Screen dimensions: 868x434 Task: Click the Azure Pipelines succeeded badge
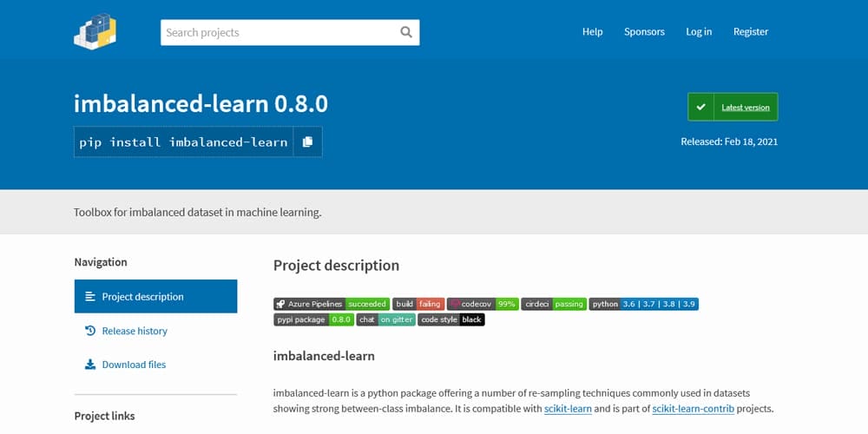pyautogui.click(x=332, y=304)
